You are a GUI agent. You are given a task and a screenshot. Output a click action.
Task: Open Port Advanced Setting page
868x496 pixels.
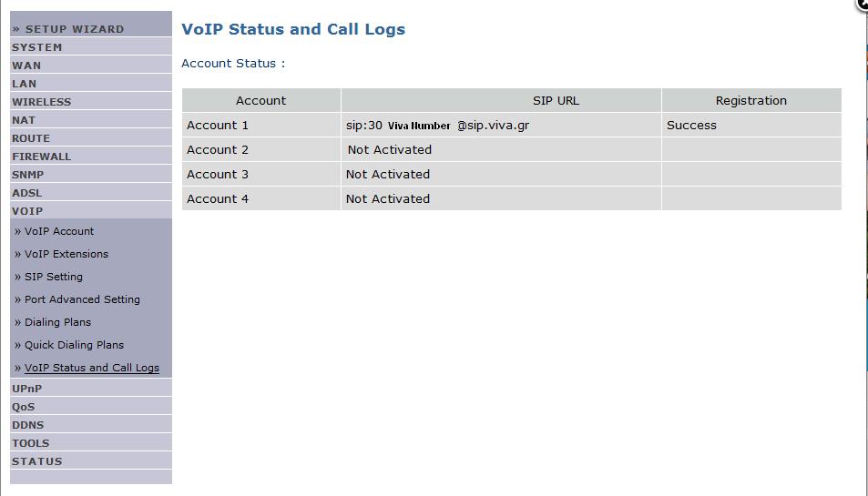point(82,299)
